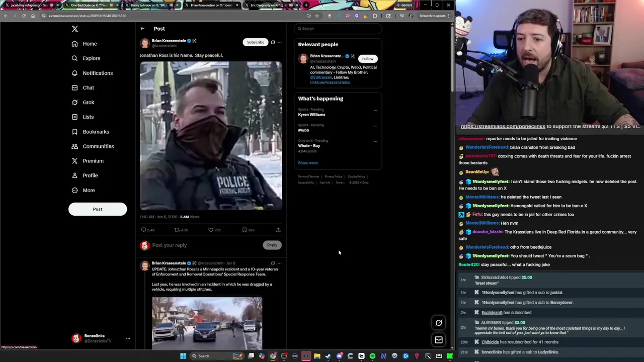644x362 pixels.
Task: Open Grok in the sidebar
Action: (83, 102)
